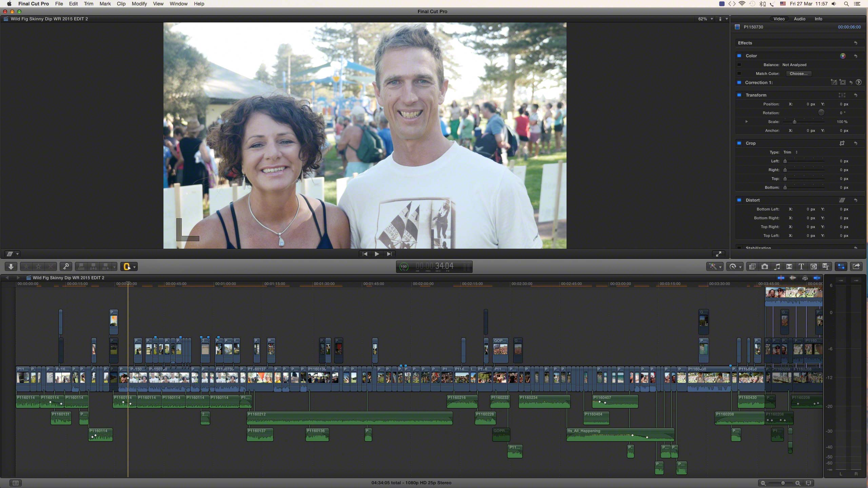Click the Share export icon
This screenshot has height=488, width=868.
coord(856,267)
